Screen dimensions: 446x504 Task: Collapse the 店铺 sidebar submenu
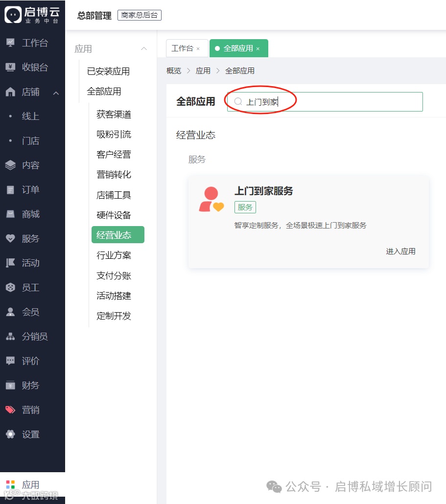(55, 92)
